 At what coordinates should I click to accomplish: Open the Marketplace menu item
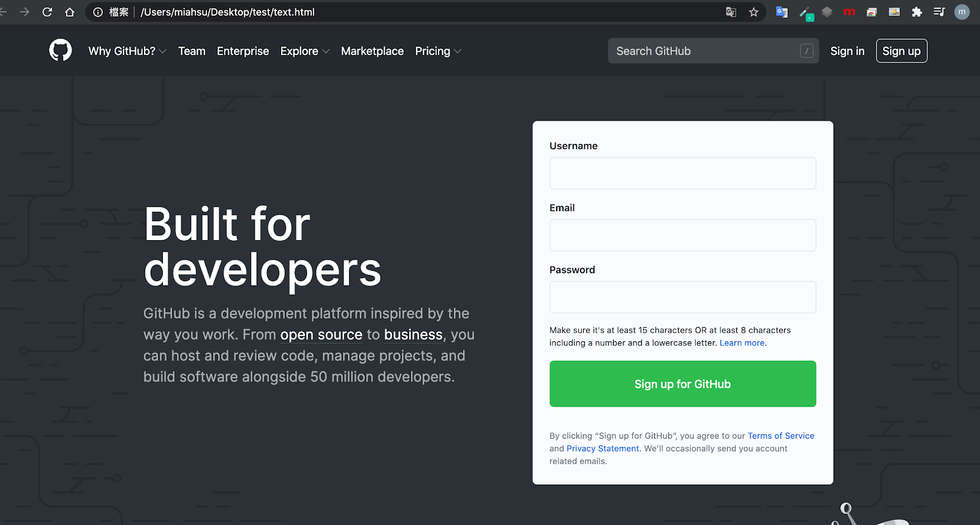(372, 51)
